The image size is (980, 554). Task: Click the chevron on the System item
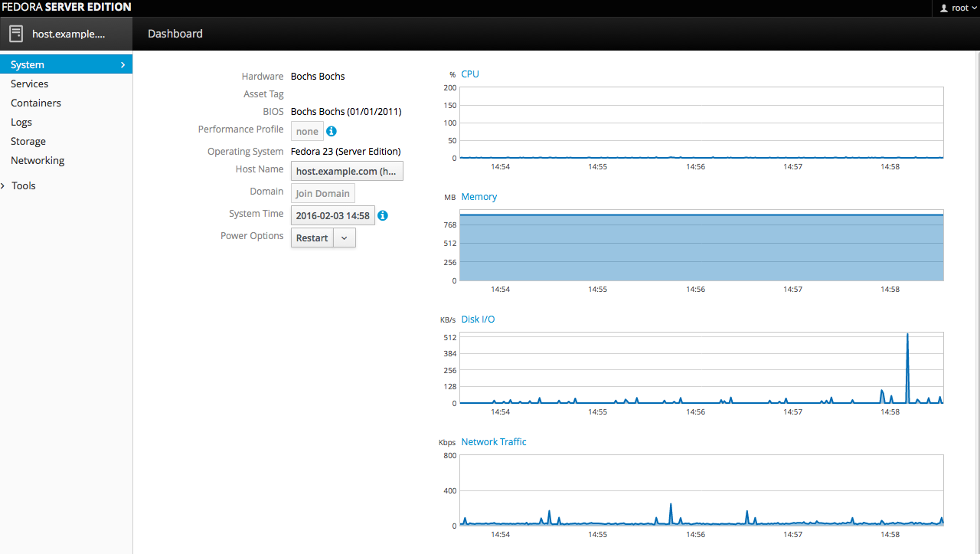[122, 65]
